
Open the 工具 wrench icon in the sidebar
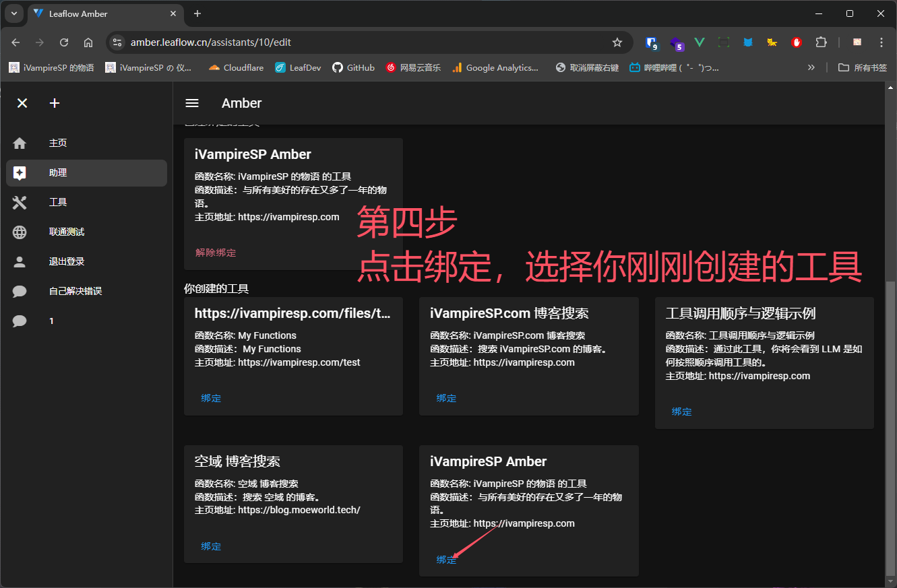point(20,202)
